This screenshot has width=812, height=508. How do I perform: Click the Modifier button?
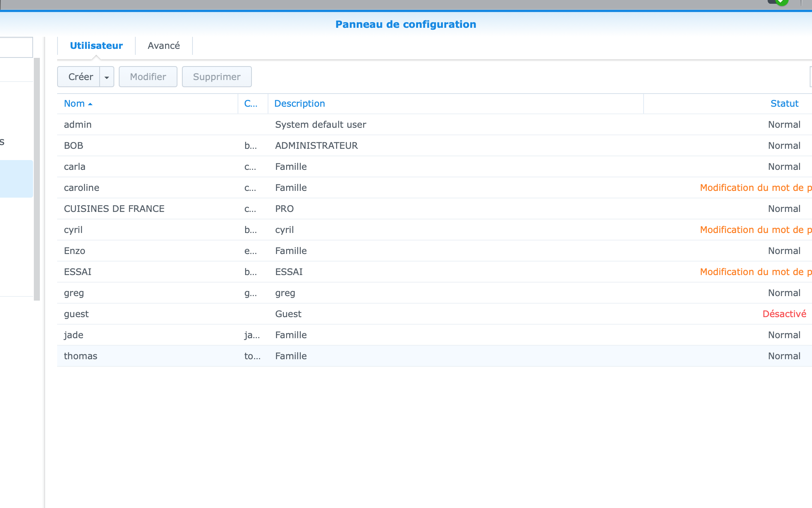click(148, 77)
